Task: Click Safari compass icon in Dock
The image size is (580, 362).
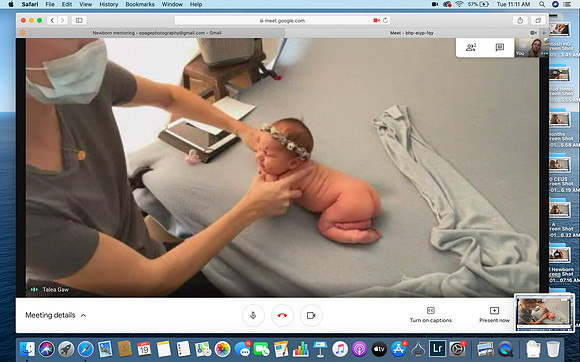Action: [85, 349]
